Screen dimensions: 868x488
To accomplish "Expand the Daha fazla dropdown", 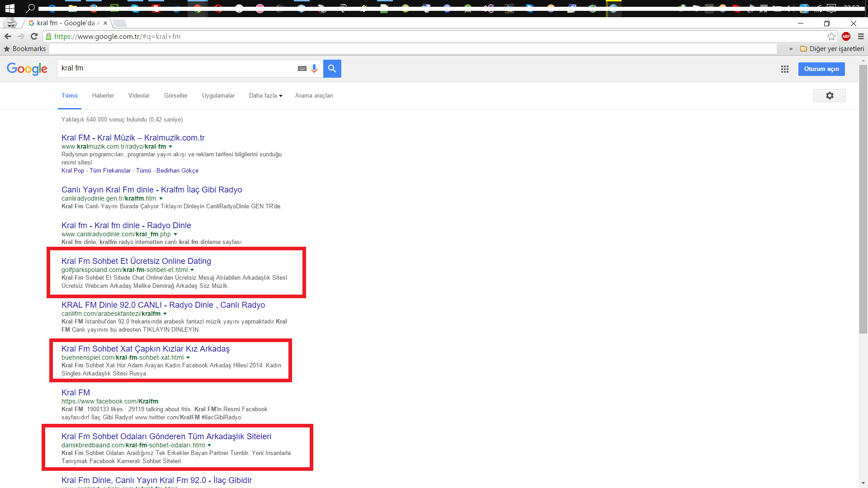I will pyautogui.click(x=265, y=96).
